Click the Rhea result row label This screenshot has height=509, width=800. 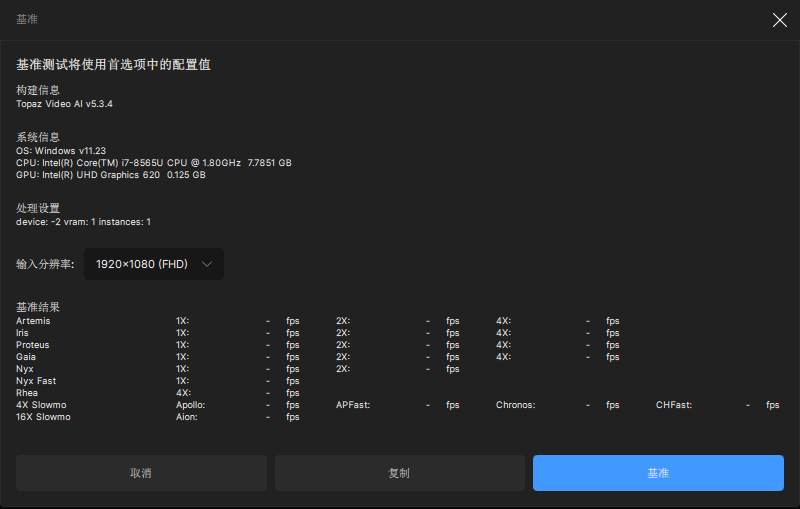[x=27, y=393]
